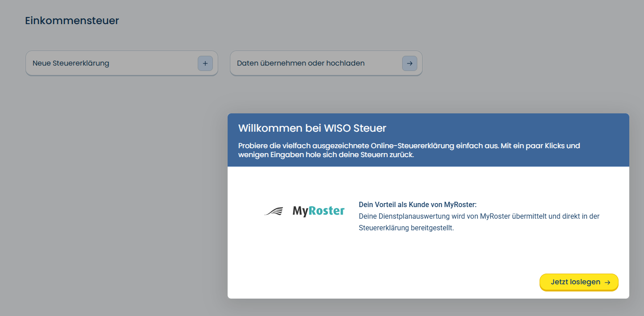The width and height of the screenshot is (644, 316).
Task: Click the intro text starting Probiere die vielfach
Action: pyautogui.click(x=409, y=150)
